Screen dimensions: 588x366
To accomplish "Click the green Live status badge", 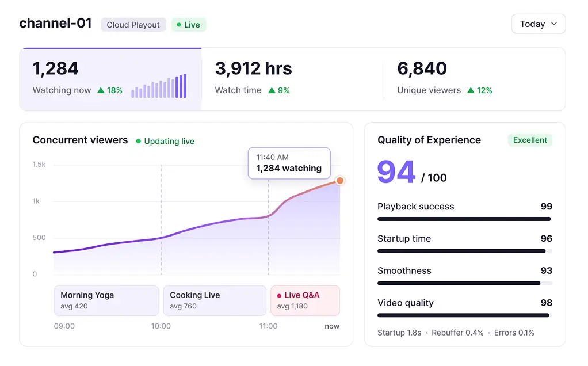I will point(189,25).
